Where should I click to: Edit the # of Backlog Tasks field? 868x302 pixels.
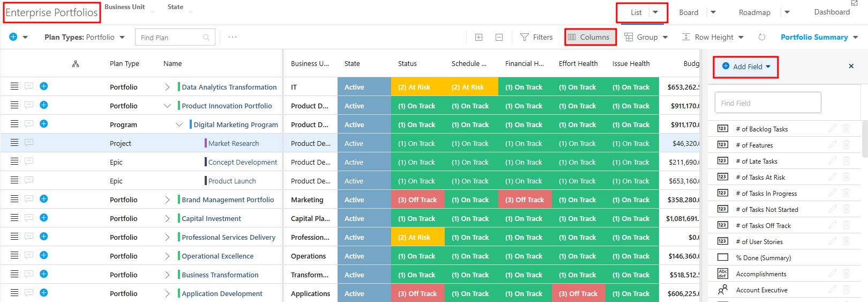(x=832, y=129)
